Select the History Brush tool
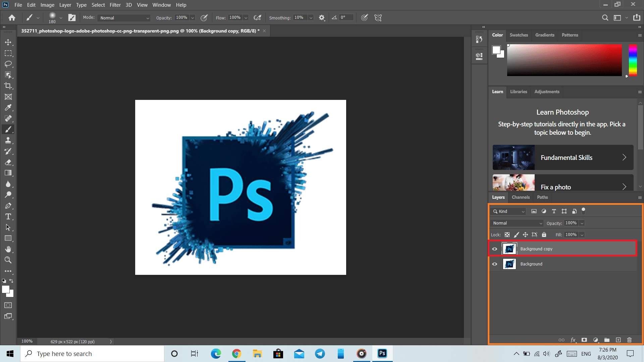The height and width of the screenshot is (362, 644). pyautogui.click(x=8, y=151)
